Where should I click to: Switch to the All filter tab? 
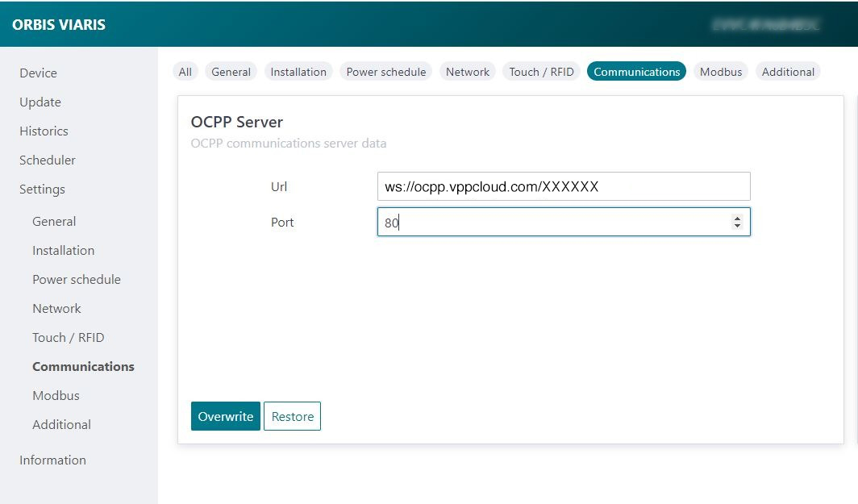(x=185, y=72)
